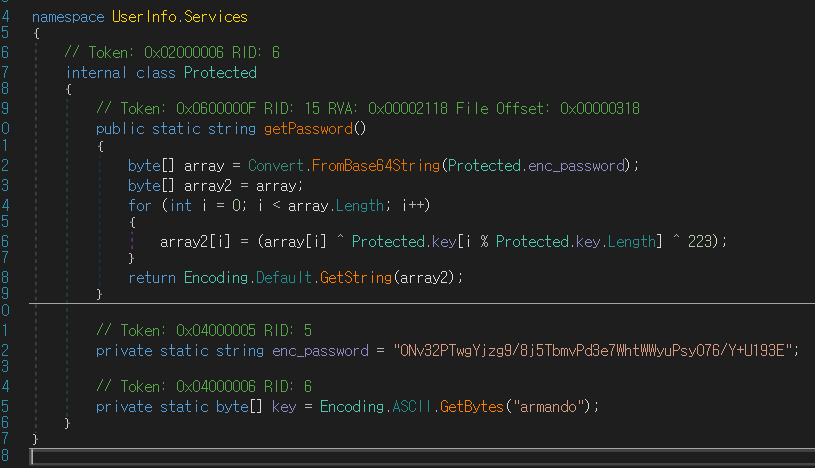This screenshot has height=468, width=815.
Task: Click the UserInfo.Services namespace name
Action: pyautogui.click(x=180, y=17)
